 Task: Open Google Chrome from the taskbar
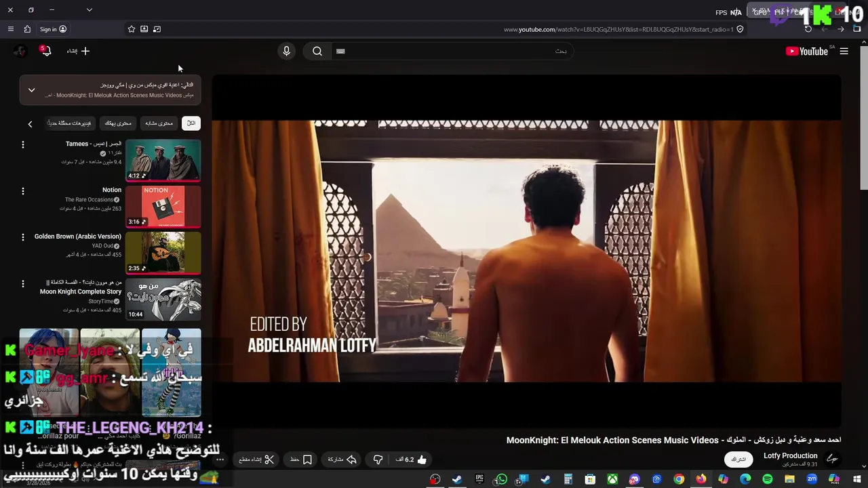point(679,479)
